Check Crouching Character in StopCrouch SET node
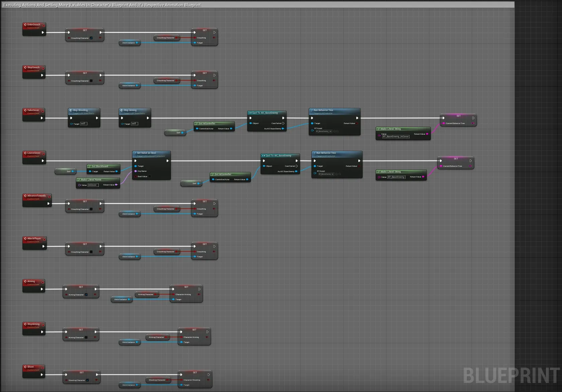Viewport: 562px width, 392px height. (91, 81)
